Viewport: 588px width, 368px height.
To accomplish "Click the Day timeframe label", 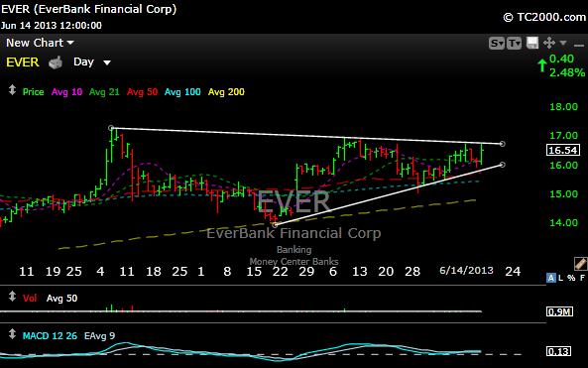I will 83,61.
